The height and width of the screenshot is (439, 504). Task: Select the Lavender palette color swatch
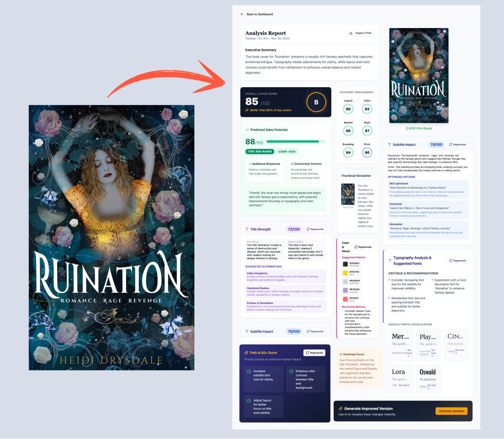coord(345,290)
